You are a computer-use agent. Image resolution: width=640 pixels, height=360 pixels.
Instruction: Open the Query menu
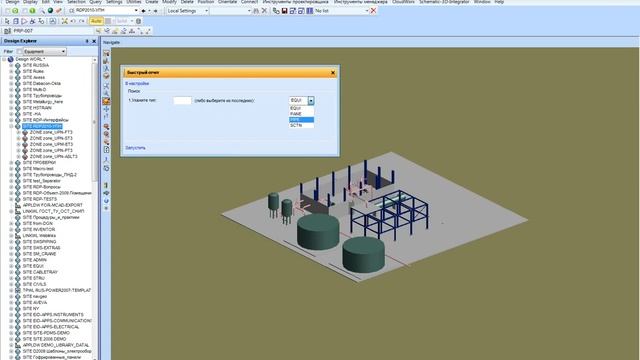(x=96, y=2)
